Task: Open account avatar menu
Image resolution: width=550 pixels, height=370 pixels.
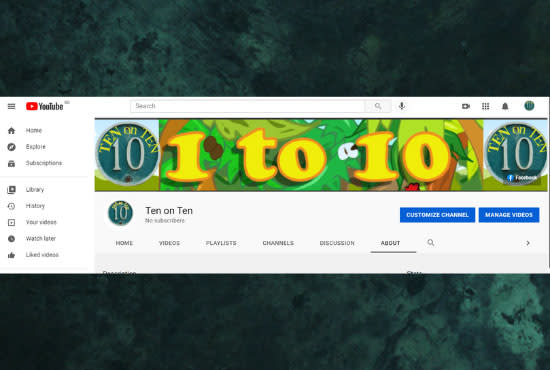Action: pyautogui.click(x=529, y=106)
